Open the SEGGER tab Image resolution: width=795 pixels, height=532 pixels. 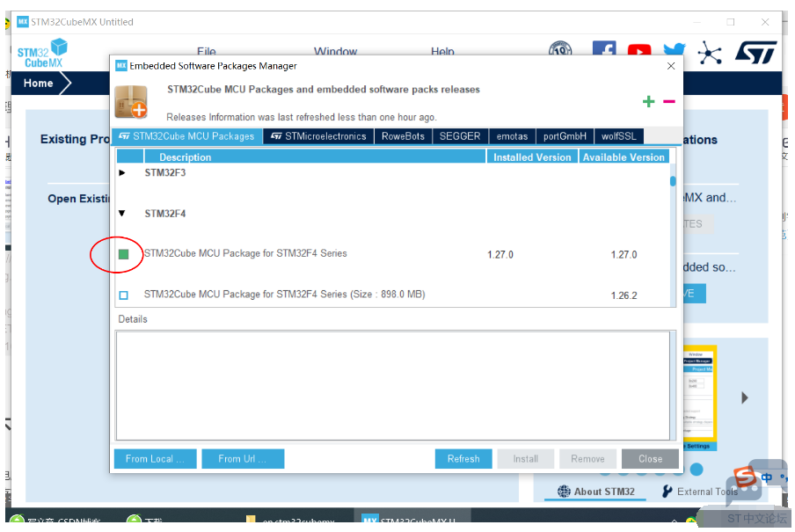[x=460, y=136]
